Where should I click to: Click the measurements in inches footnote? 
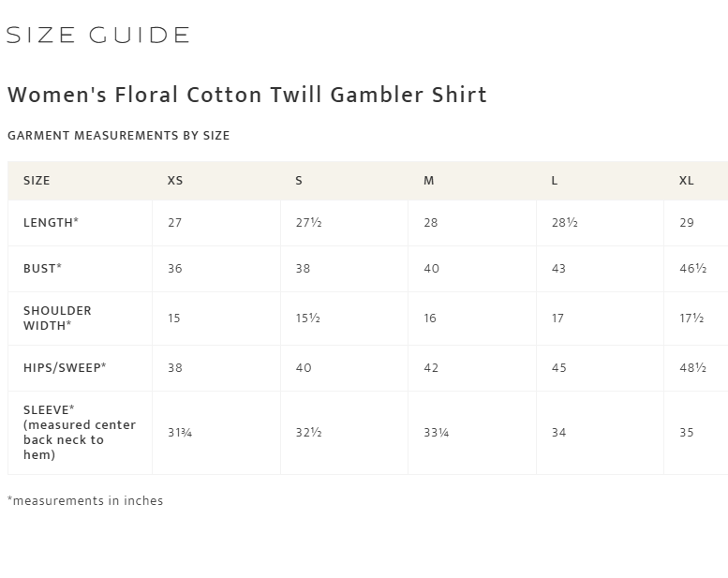click(85, 500)
